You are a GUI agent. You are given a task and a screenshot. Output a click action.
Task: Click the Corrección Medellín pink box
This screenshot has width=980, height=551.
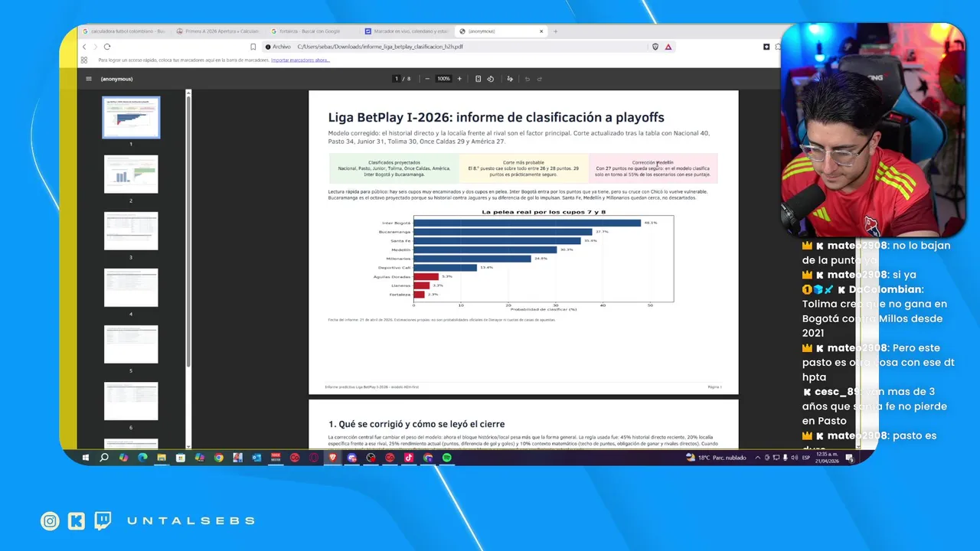click(653, 168)
